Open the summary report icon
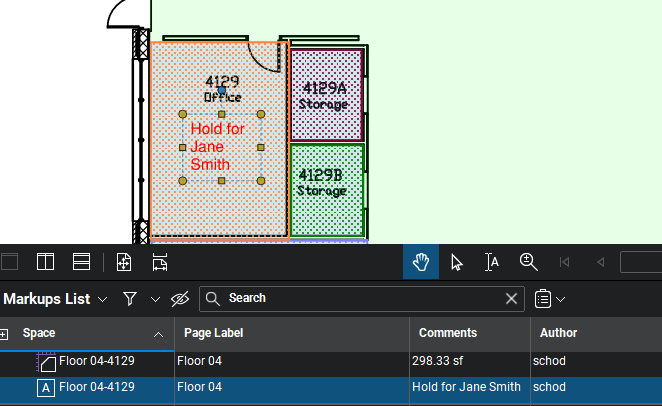The height and width of the screenshot is (406, 662). pos(543,299)
